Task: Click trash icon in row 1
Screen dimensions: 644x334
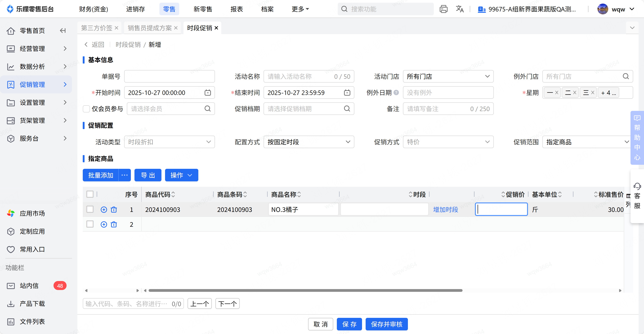Action: click(x=114, y=209)
